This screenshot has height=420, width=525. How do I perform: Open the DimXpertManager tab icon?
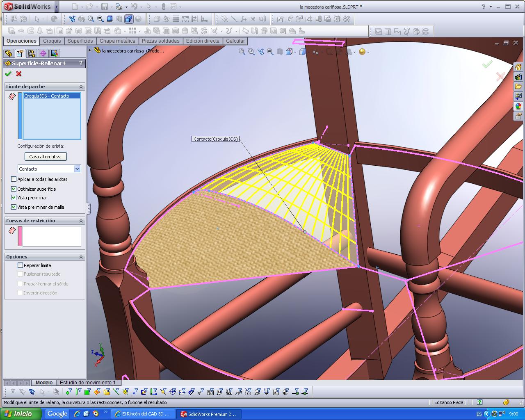click(43, 53)
